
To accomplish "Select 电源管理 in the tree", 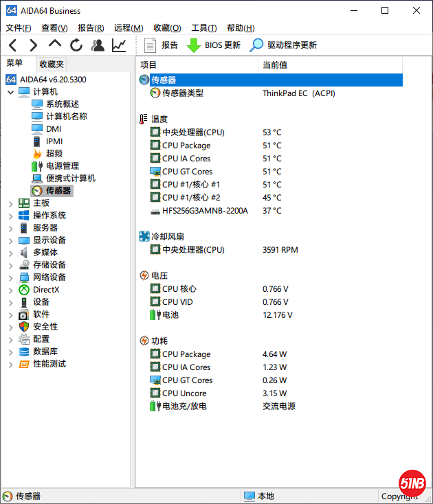I will [62, 166].
